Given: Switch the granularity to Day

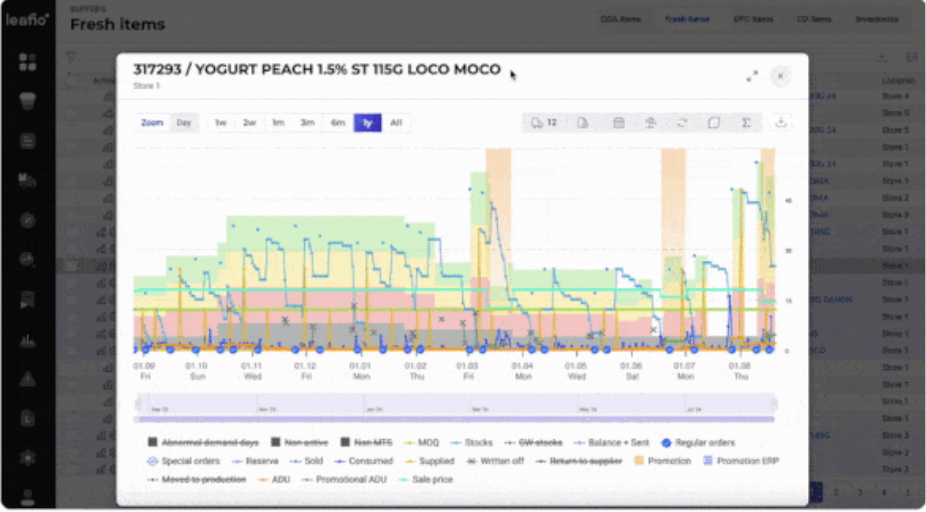Looking at the screenshot, I should [x=184, y=123].
